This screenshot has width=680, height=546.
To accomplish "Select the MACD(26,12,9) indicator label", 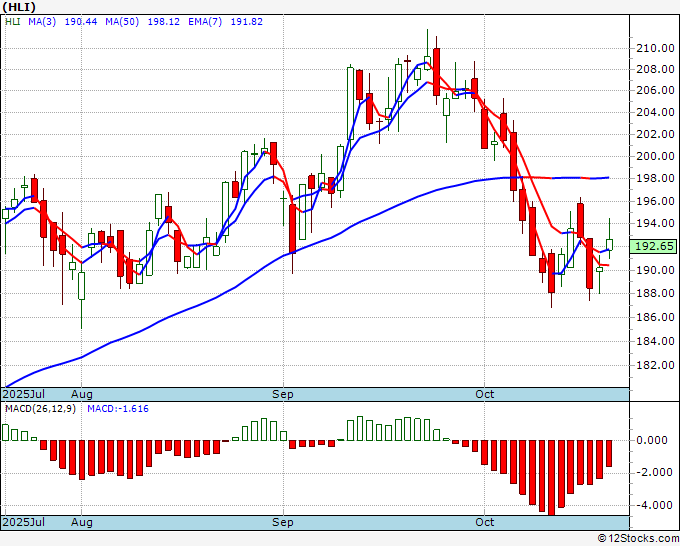I will click(40, 409).
